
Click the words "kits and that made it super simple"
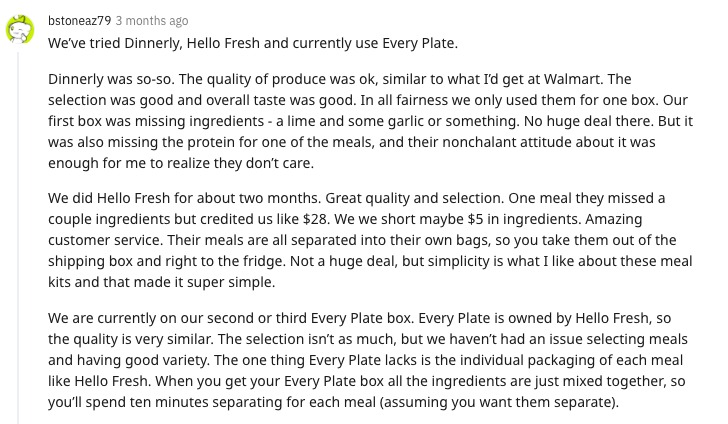161,282
